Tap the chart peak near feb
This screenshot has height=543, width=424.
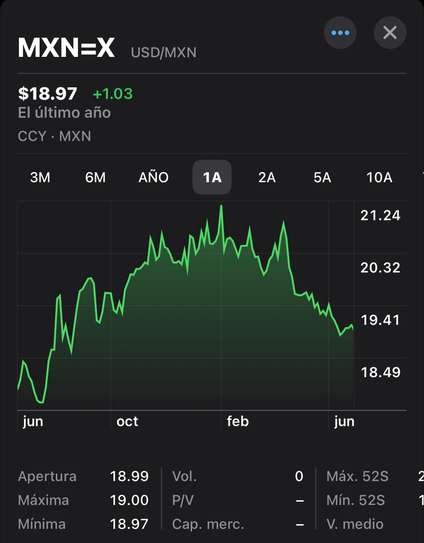click(x=221, y=206)
